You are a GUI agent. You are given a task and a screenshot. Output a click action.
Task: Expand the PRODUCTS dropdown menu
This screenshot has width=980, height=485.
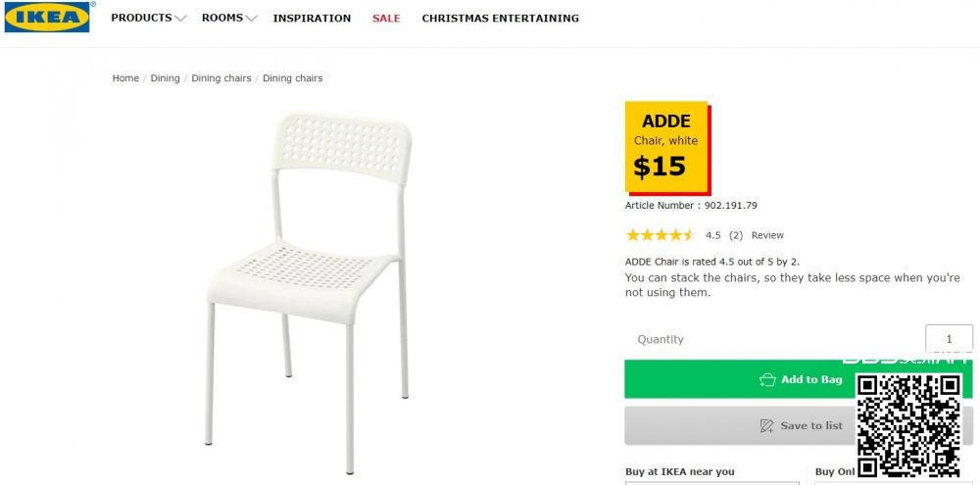148,19
